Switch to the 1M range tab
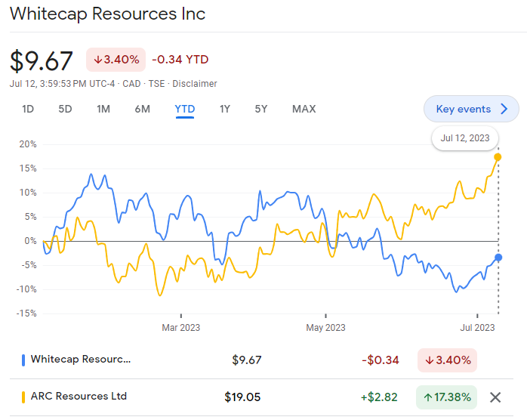The width and height of the screenshot is (527, 420). click(103, 109)
